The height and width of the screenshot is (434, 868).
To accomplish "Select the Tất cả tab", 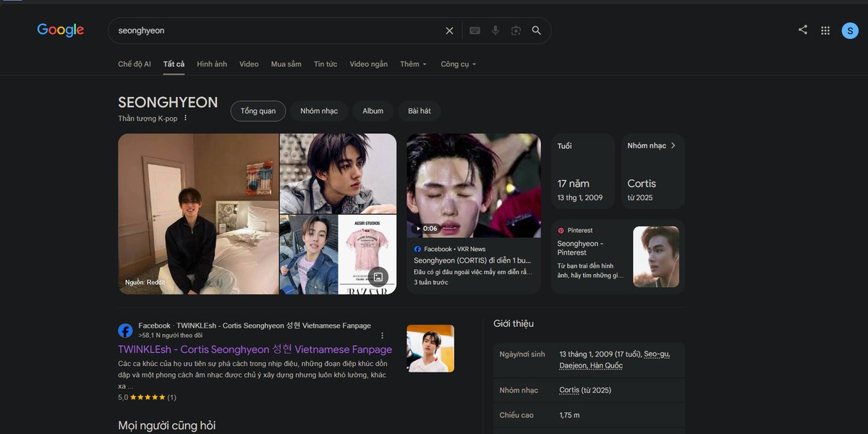I will [174, 64].
